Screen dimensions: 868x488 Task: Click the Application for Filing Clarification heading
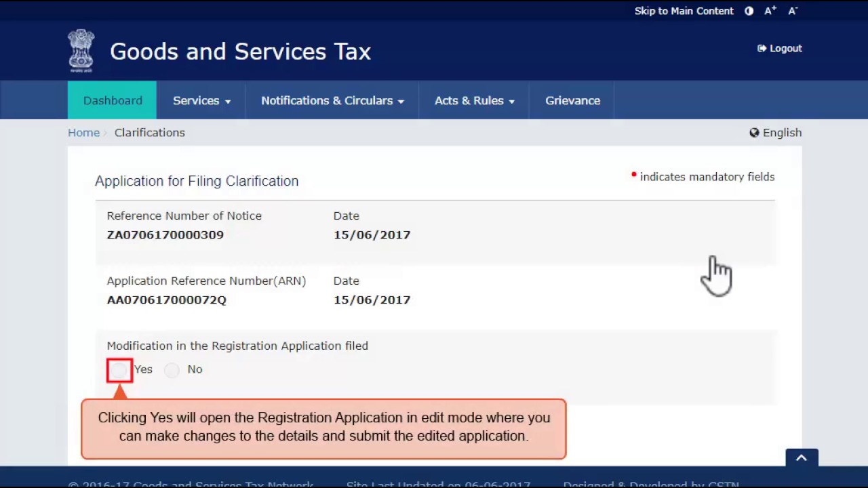(x=197, y=181)
